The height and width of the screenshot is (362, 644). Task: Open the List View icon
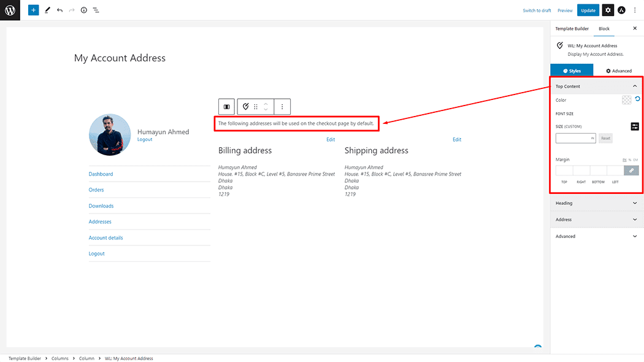pos(96,10)
